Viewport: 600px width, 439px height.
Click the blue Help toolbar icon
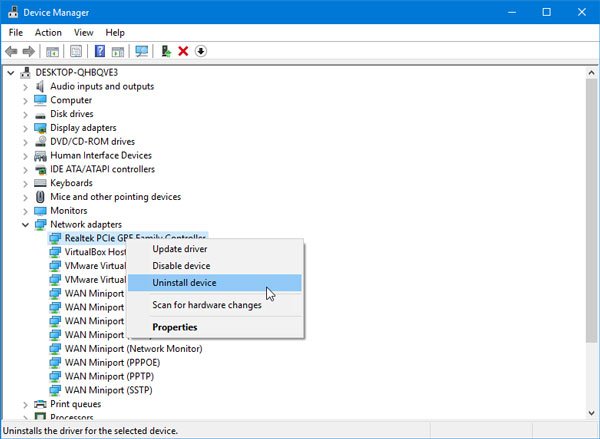point(100,51)
